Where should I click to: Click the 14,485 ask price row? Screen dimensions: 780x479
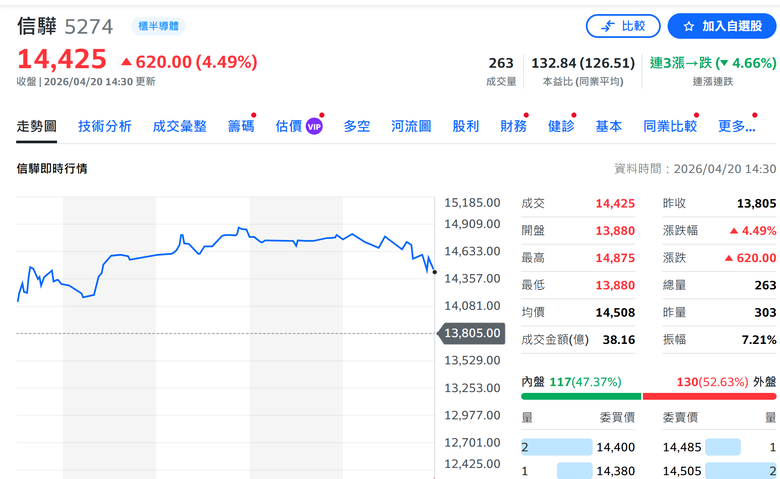(719, 447)
